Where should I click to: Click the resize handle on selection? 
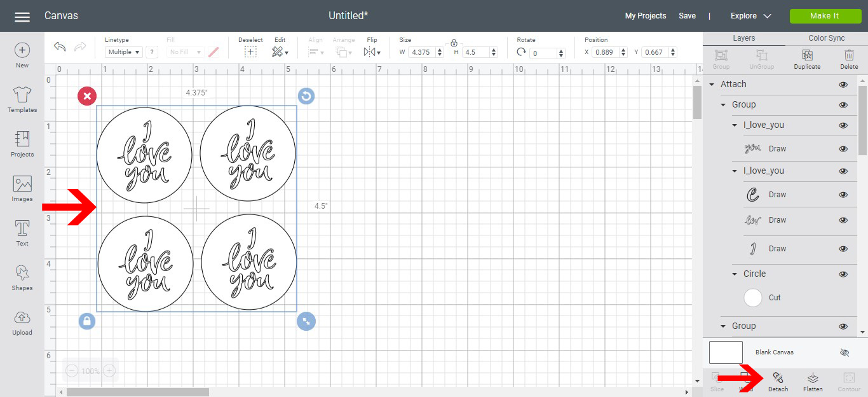(306, 321)
